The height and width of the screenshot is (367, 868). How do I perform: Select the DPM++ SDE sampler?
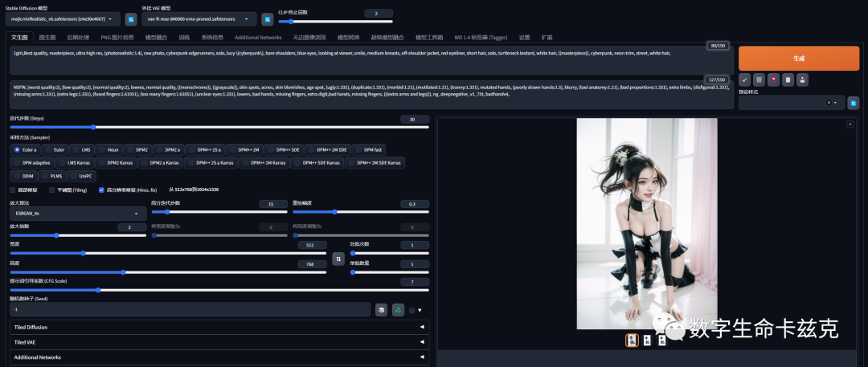[284, 149]
